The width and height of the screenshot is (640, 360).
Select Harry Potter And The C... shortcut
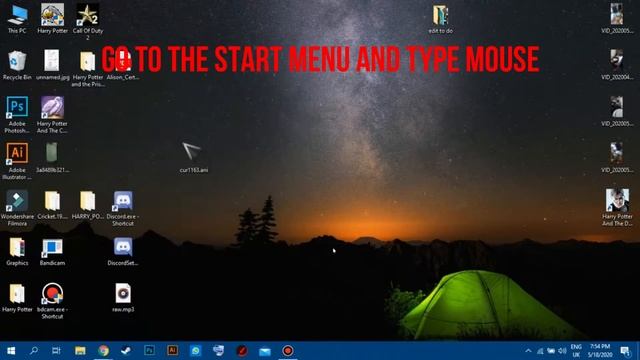pos(52,114)
